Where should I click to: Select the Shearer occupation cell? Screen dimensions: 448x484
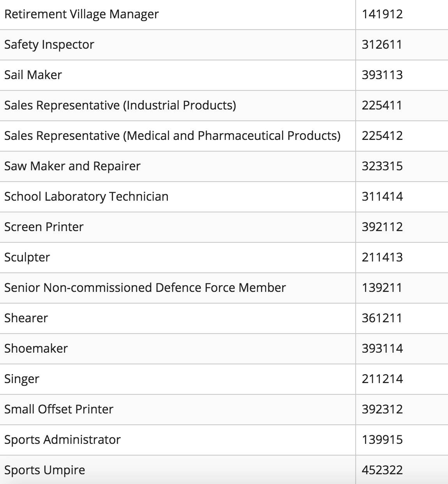tap(26, 318)
